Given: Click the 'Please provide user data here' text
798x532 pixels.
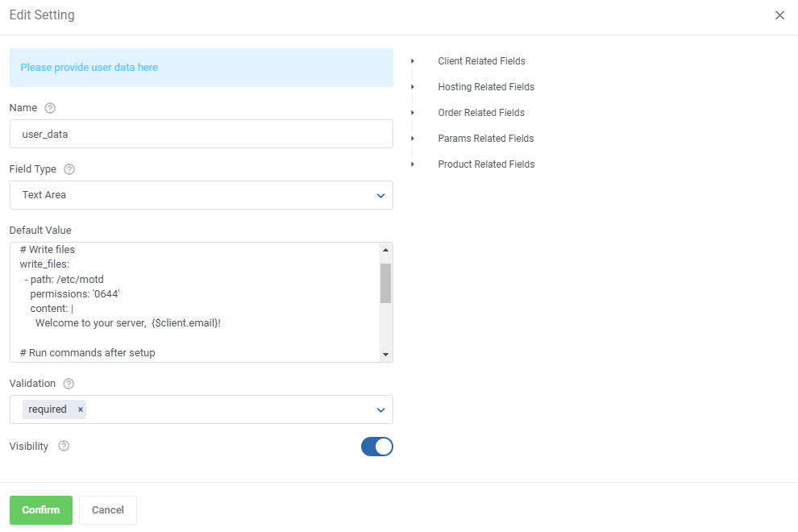Looking at the screenshot, I should [x=89, y=68].
